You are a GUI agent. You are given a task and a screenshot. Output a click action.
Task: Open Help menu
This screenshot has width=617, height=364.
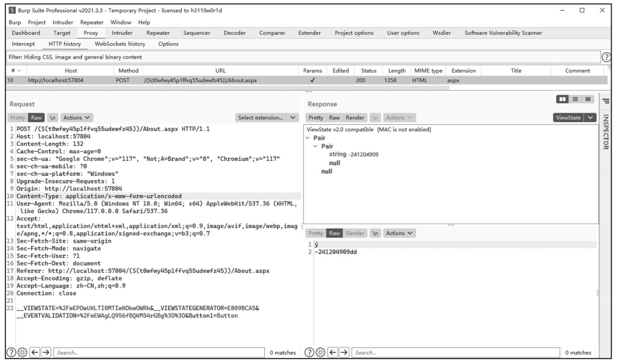coord(144,22)
